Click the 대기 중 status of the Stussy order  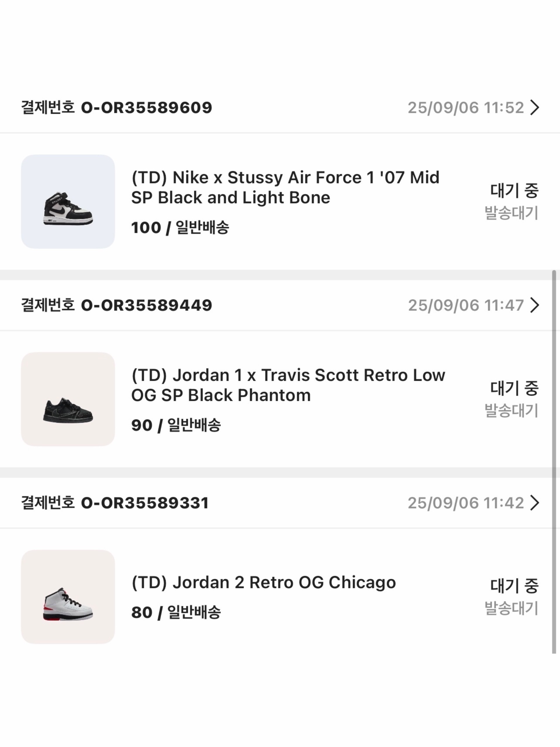pyautogui.click(x=514, y=191)
